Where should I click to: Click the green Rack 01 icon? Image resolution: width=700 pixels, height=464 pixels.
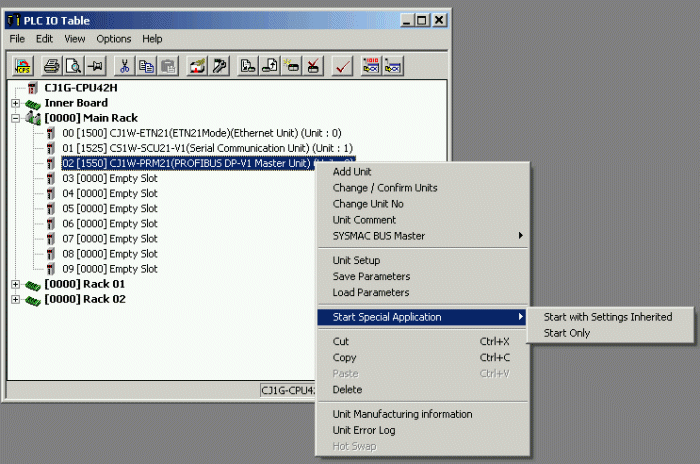(33, 285)
